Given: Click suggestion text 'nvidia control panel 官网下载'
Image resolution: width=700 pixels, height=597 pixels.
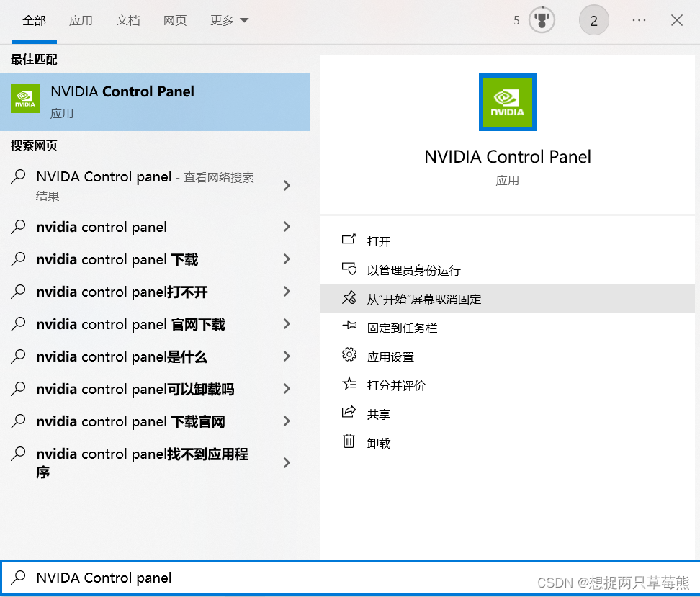Looking at the screenshot, I should (130, 324).
